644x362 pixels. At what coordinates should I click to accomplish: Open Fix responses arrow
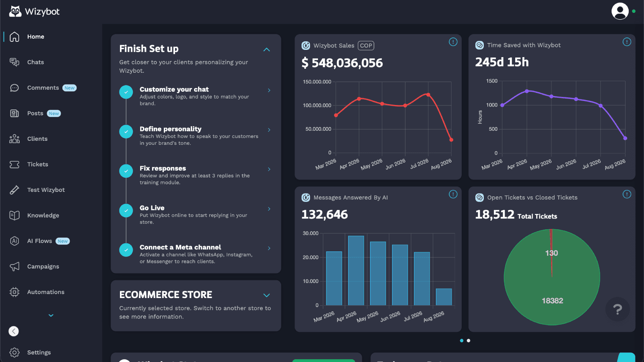[269, 169]
